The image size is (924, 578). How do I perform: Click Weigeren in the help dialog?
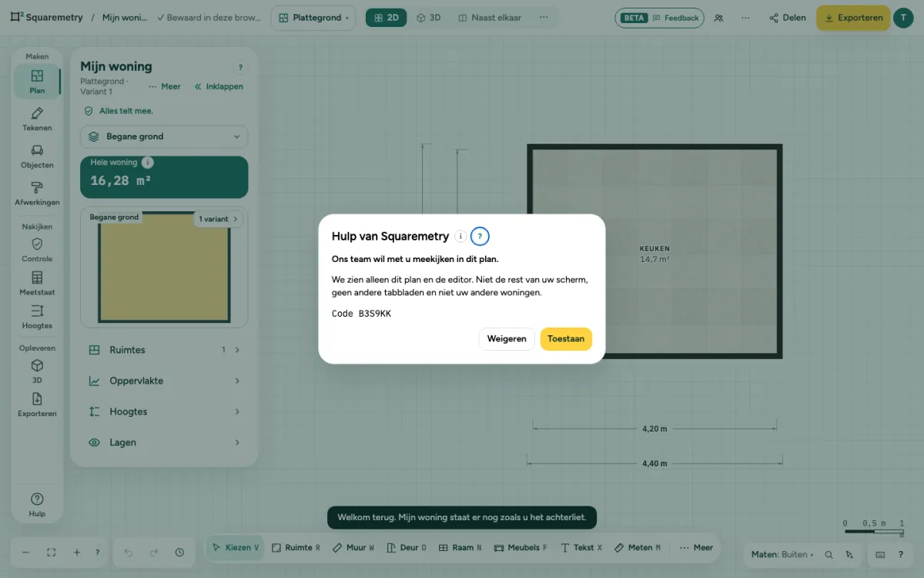coord(507,339)
